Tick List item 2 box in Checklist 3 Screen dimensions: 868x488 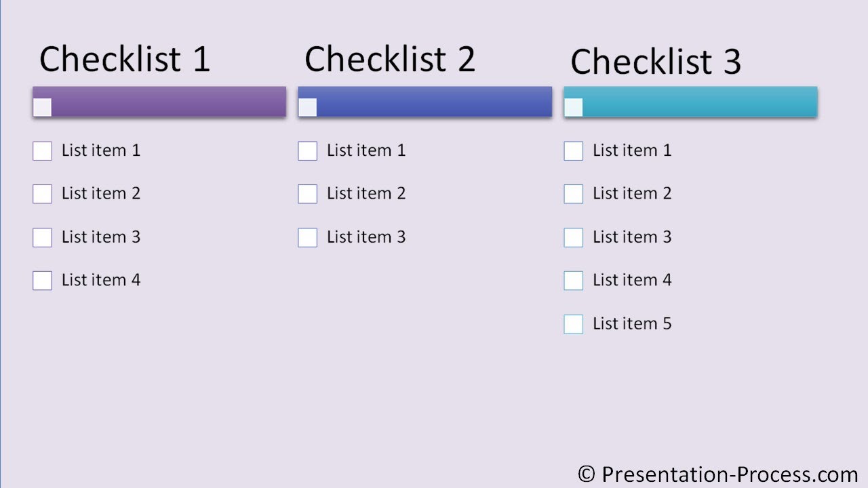pyautogui.click(x=573, y=195)
